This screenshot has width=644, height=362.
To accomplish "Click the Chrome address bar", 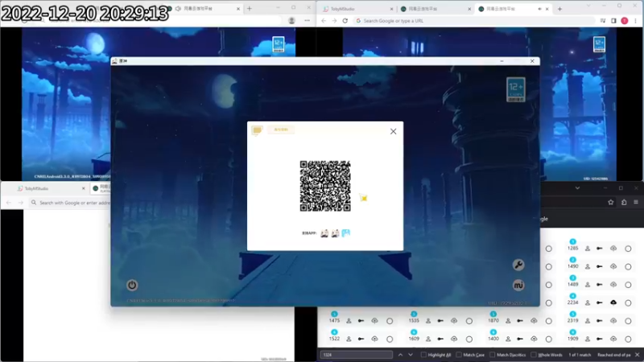I will 474,21.
